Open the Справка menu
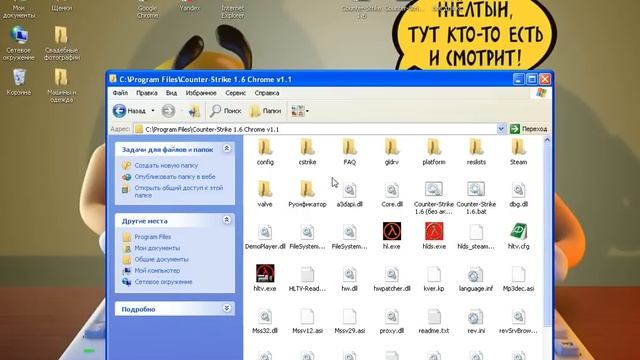This screenshot has height=360, width=640. [x=267, y=93]
